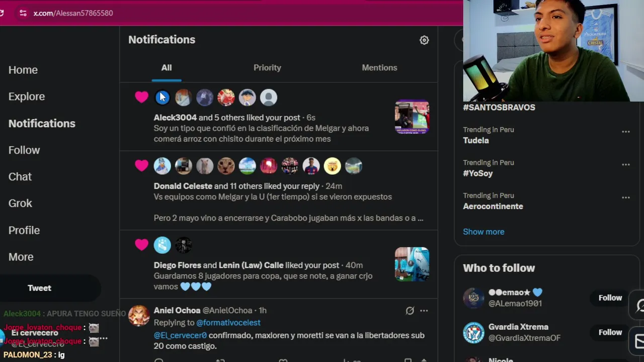The width and height of the screenshot is (644, 362).
Task: Open the post thumbnail in Aleck3004 notification
Action: coord(412,117)
